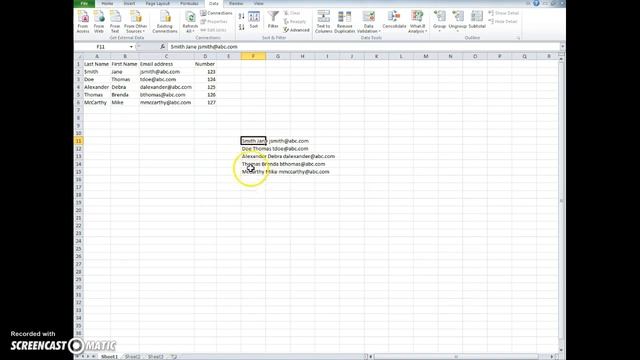Click into the formula bar text
The height and width of the screenshot is (360, 640).
[x=363, y=47]
